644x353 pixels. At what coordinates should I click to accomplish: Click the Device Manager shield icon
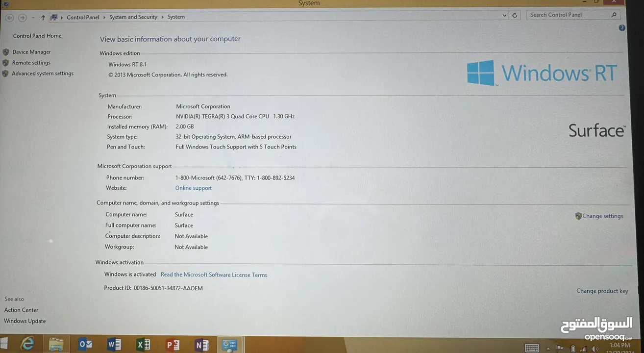click(x=6, y=52)
